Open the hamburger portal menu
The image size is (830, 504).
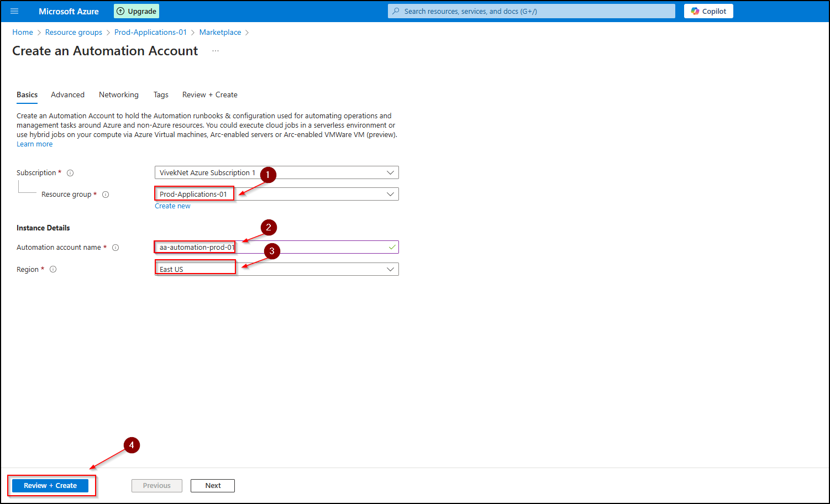14,11
